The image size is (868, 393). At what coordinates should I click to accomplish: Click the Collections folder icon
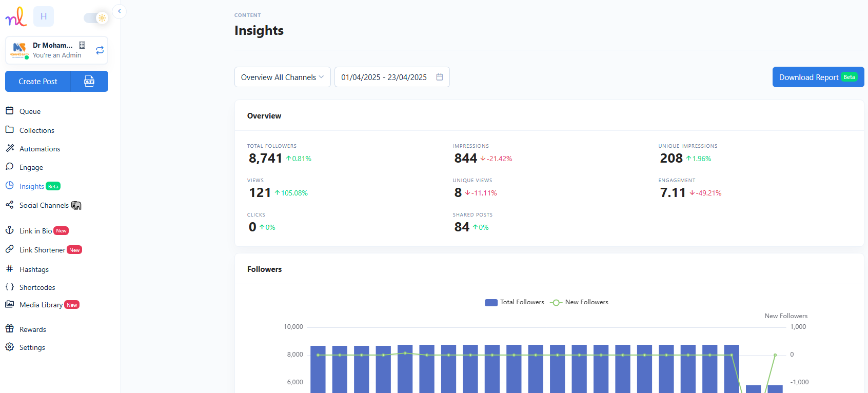10,130
